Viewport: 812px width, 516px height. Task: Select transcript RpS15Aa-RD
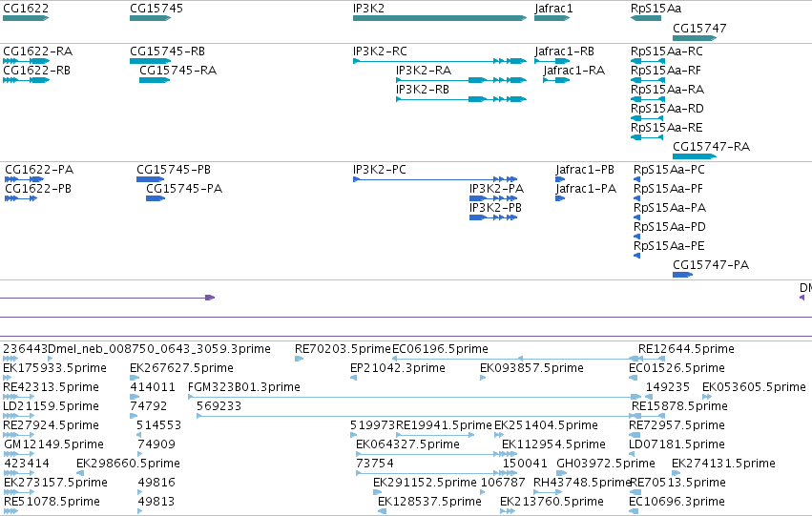tap(668, 109)
